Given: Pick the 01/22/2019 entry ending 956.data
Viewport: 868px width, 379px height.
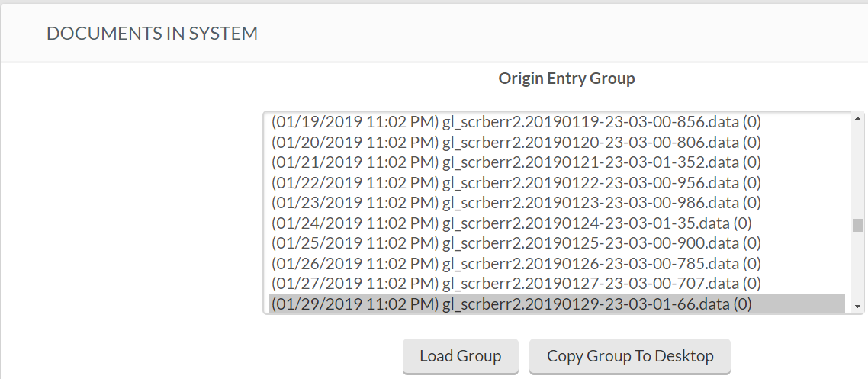Looking at the screenshot, I should click(x=516, y=183).
